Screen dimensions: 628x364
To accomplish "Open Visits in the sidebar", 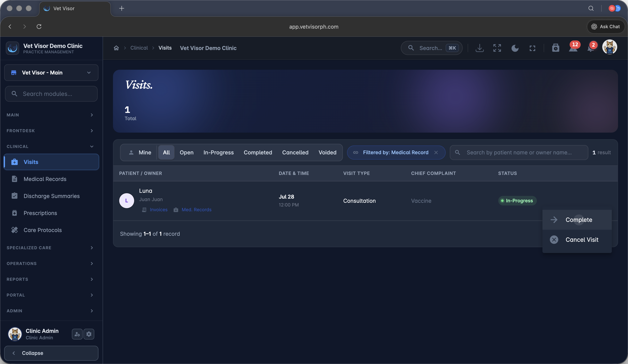I will pos(51,162).
